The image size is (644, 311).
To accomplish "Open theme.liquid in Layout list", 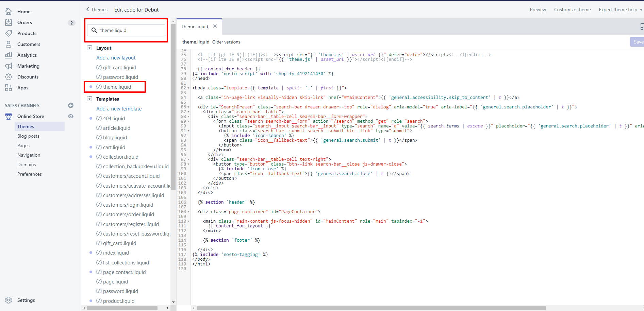I will [x=117, y=87].
